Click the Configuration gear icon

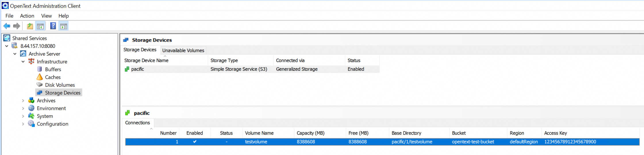pyautogui.click(x=31, y=124)
